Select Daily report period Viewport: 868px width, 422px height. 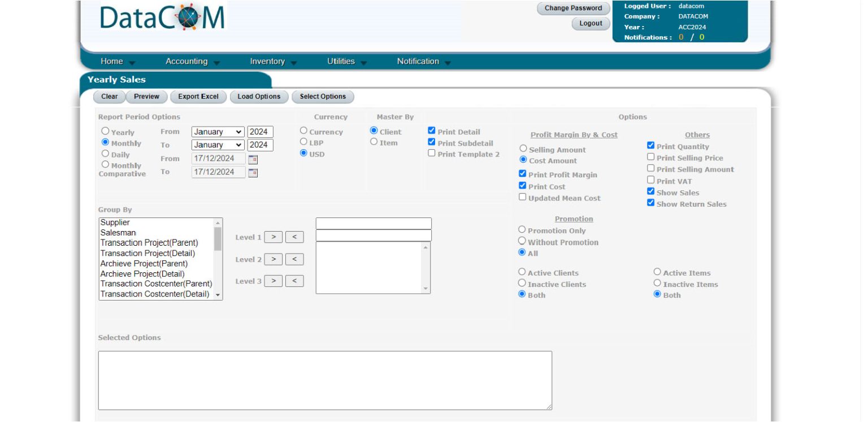105,153
